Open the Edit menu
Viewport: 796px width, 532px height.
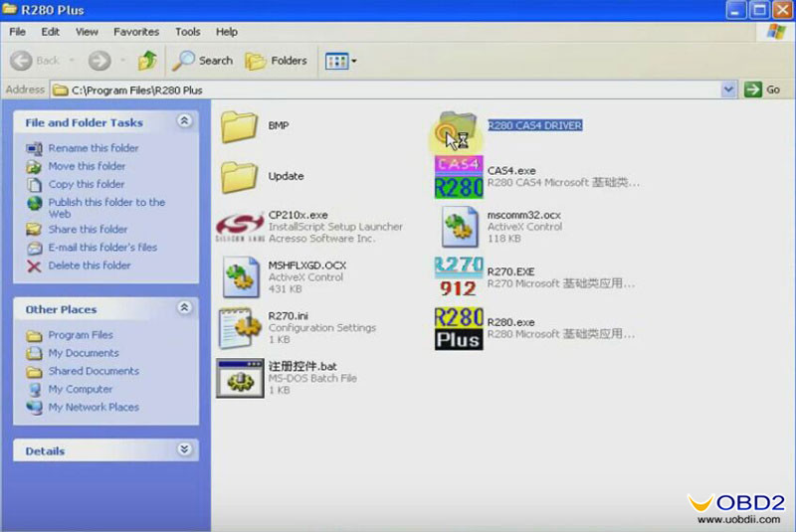click(51, 32)
